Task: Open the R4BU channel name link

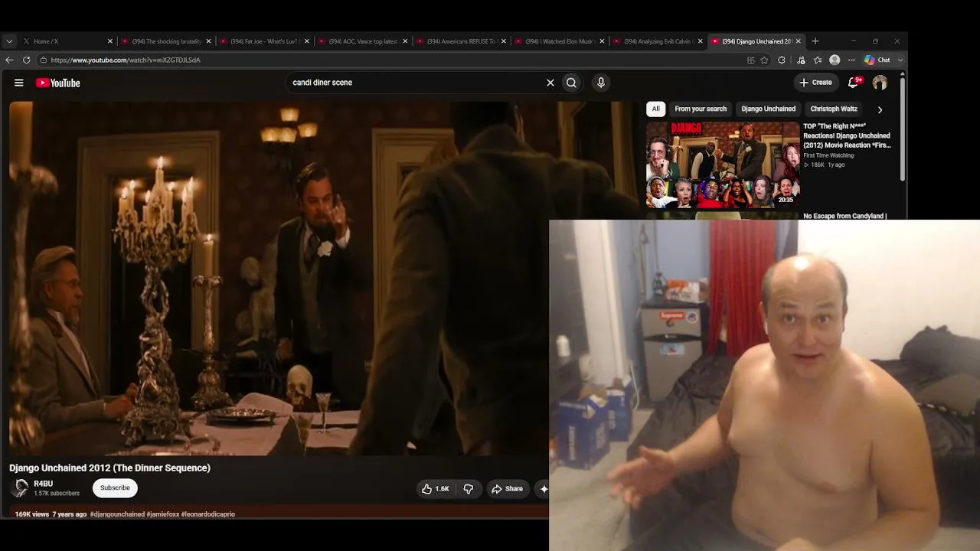Action: tap(43, 484)
